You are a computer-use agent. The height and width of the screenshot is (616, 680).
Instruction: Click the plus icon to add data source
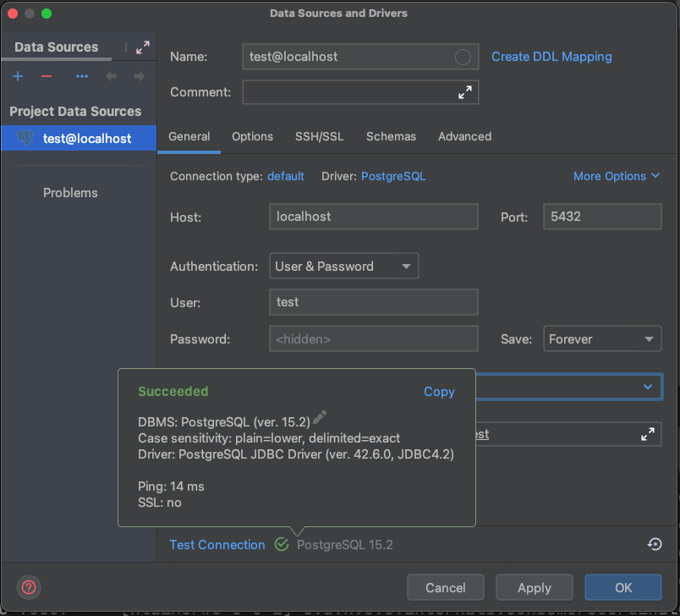[18, 77]
